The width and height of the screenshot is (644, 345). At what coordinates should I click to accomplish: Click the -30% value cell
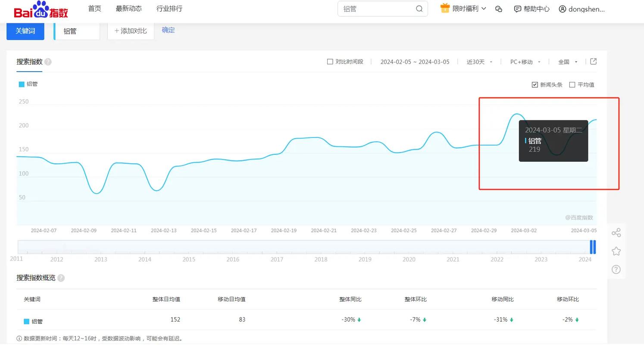(351, 320)
